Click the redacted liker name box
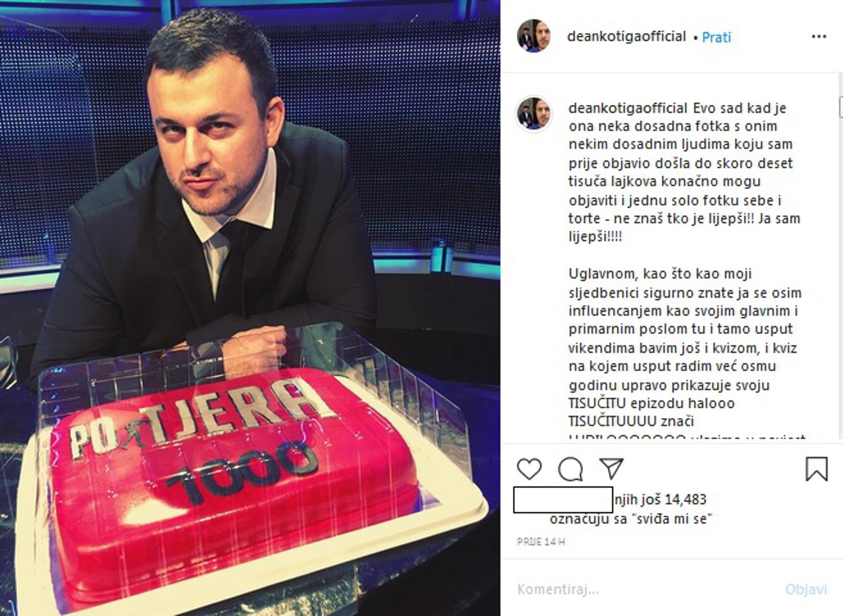Image resolution: width=843 pixels, height=616 pixels. point(563,500)
